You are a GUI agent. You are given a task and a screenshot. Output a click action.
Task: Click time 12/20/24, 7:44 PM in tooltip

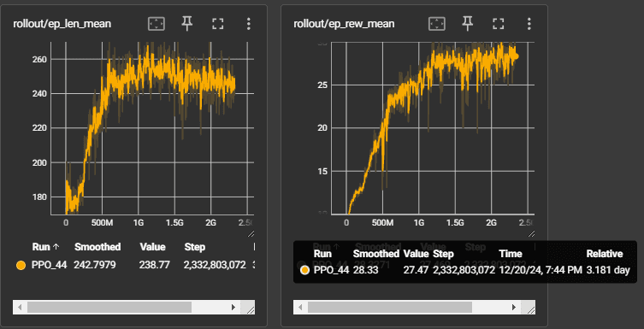[x=541, y=270]
